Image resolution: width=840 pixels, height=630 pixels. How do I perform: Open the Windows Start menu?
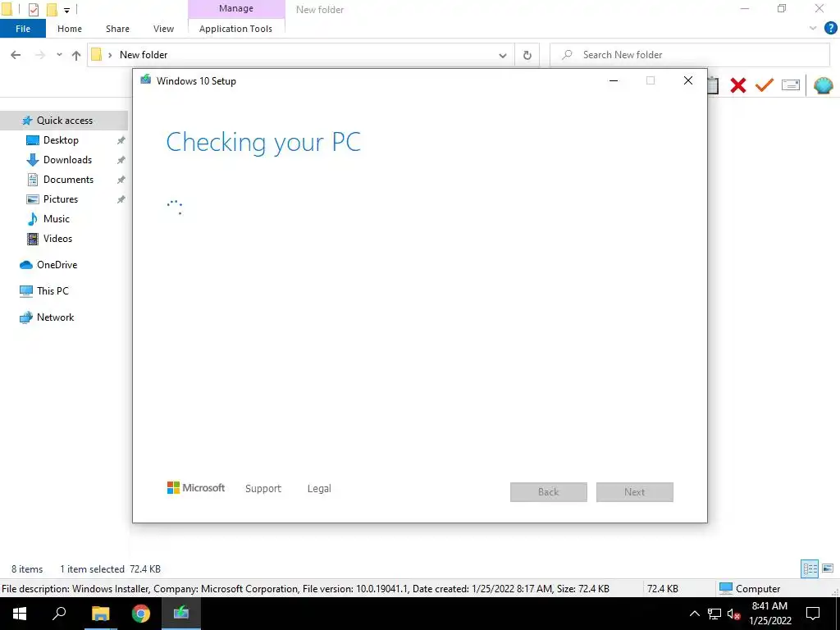coord(20,614)
